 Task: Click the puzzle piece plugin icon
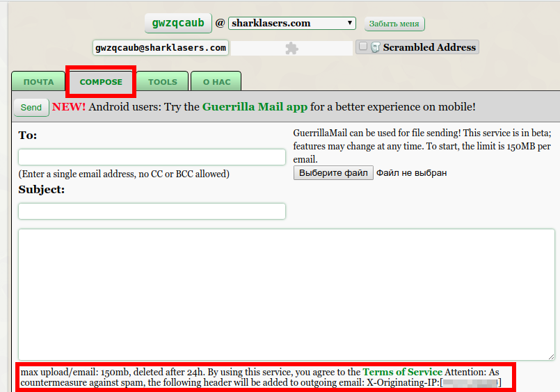point(291,48)
